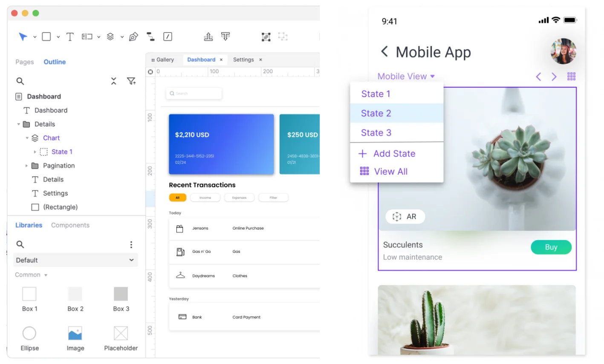The image size is (604, 364).
Task: Collapse the Chart tree item
Action: pyautogui.click(x=27, y=138)
